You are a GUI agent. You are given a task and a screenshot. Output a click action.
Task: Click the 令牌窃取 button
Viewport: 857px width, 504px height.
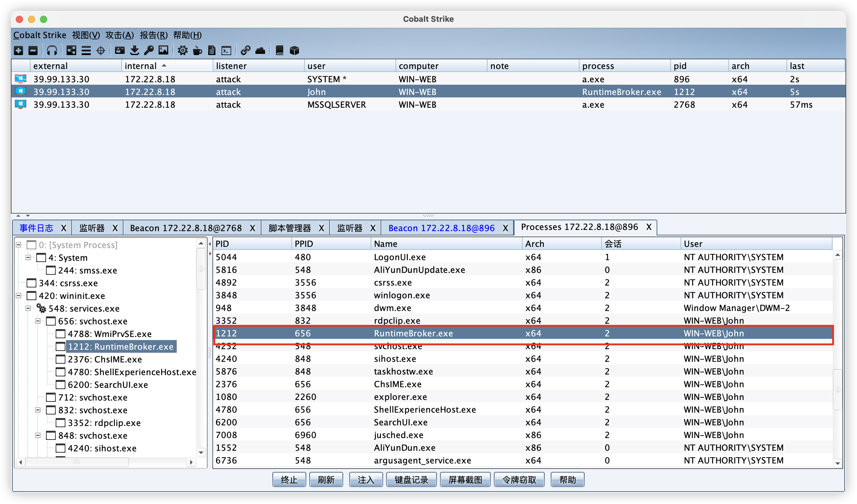tap(519, 479)
